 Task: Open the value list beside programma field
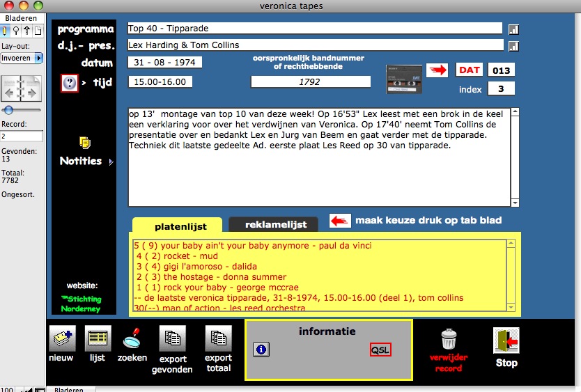point(514,29)
